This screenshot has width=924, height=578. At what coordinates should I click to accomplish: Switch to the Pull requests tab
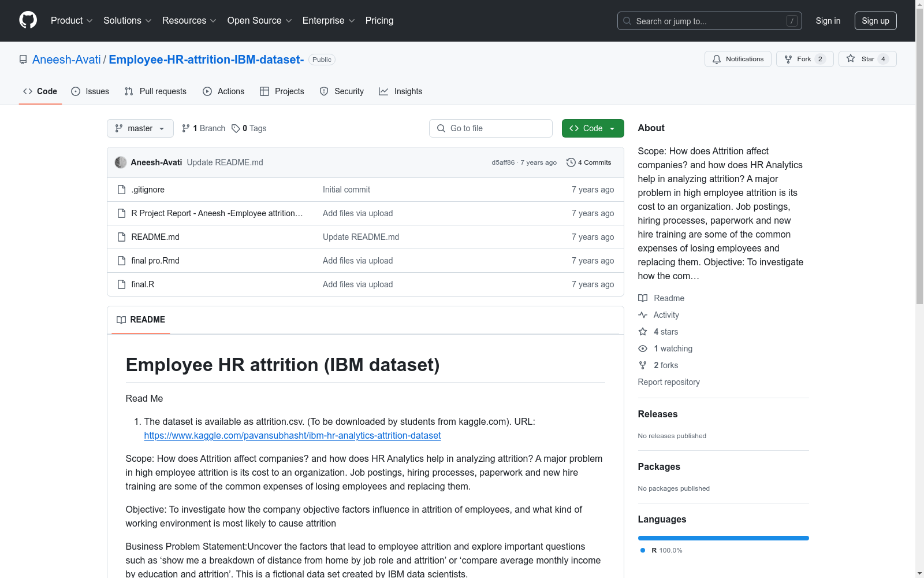point(155,91)
